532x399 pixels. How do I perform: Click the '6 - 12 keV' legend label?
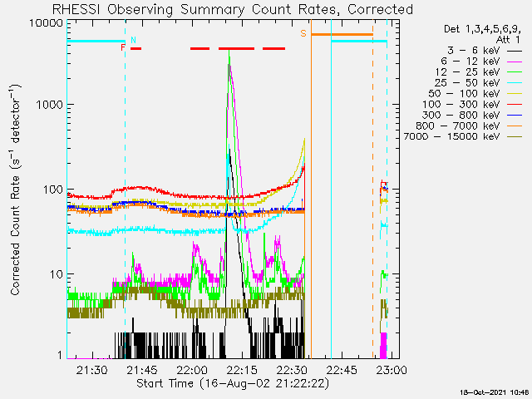[x=470, y=62]
